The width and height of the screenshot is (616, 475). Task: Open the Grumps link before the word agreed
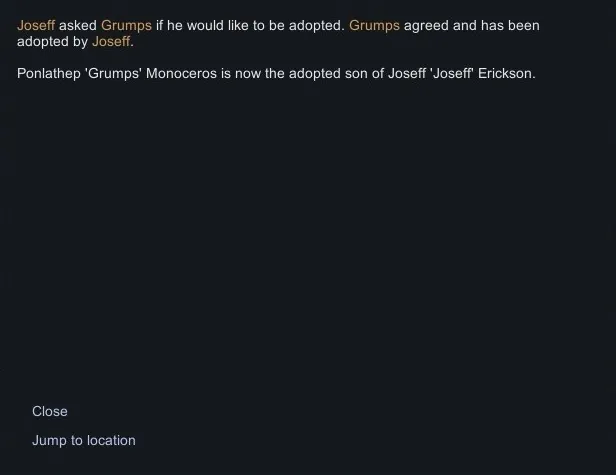(x=374, y=25)
